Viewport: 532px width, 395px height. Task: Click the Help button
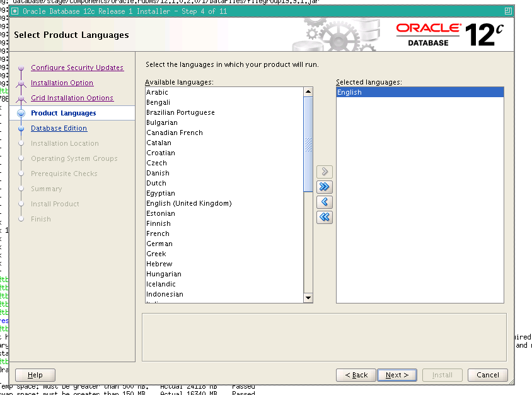[35, 374]
